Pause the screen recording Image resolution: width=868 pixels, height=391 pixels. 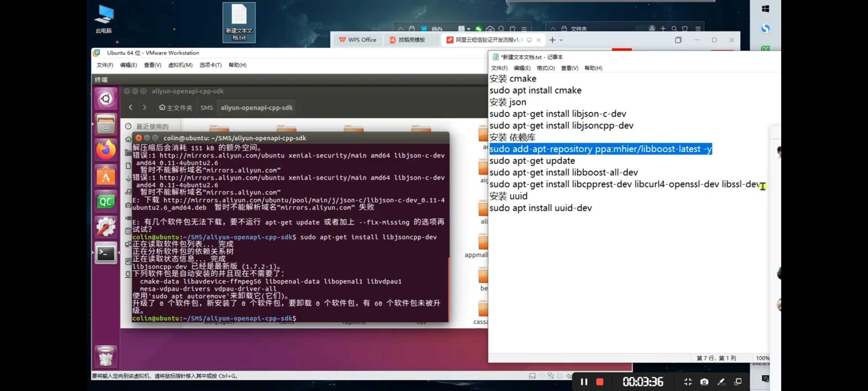pyautogui.click(x=584, y=382)
